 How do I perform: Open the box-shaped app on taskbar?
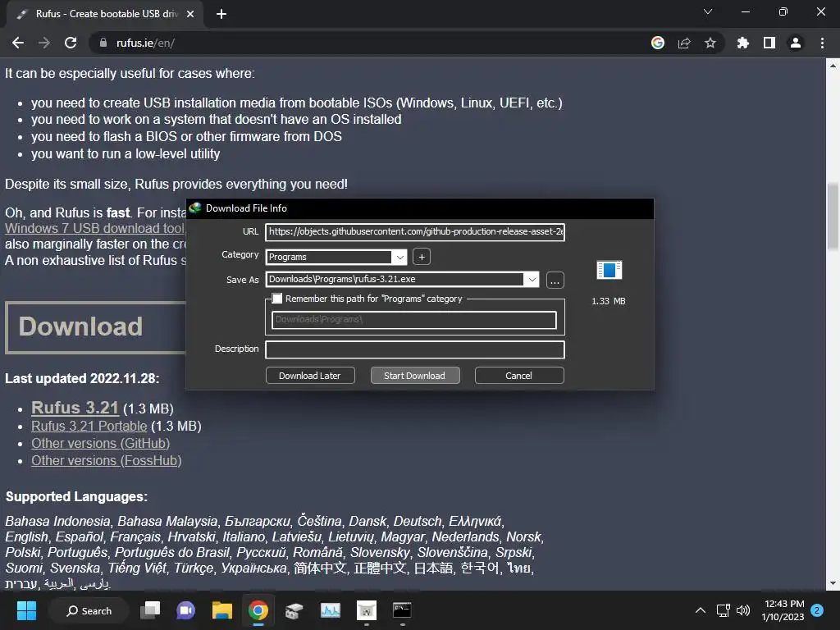(x=294, y=610)
